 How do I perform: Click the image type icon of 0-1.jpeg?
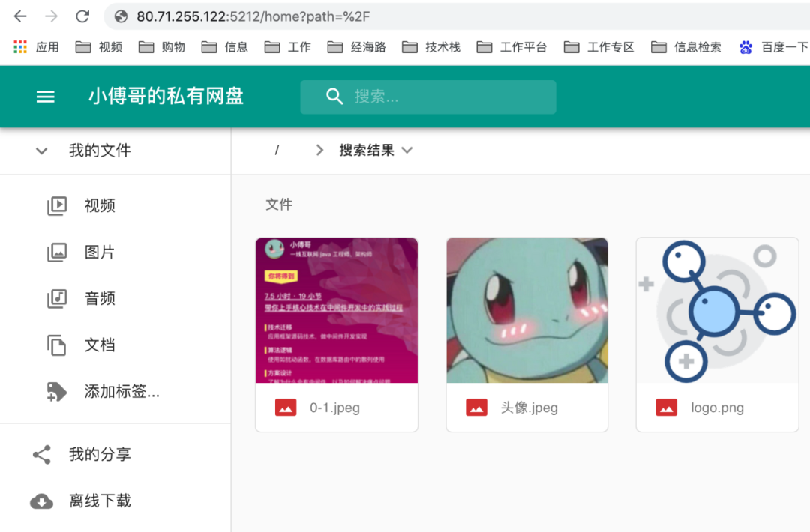(x=286, y=408)
